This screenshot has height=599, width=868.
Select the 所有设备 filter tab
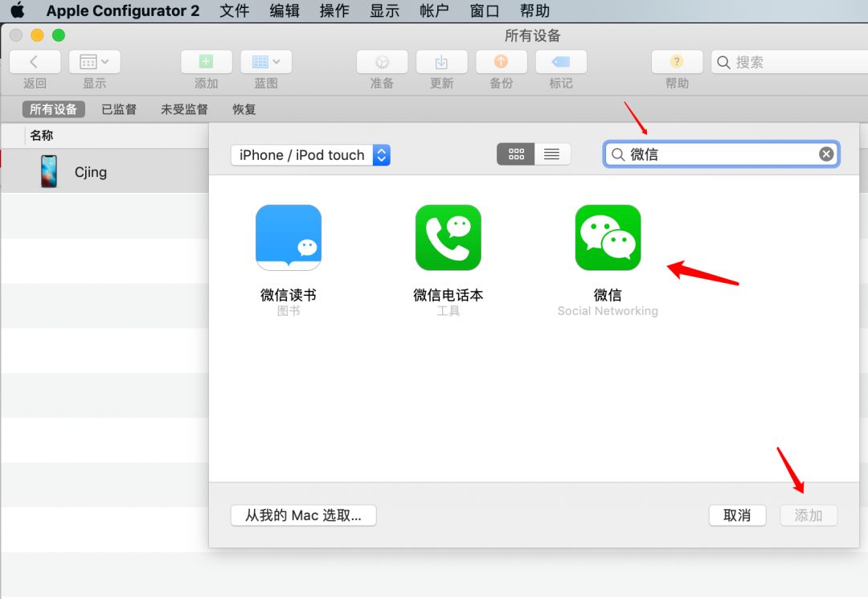point(53,109)
